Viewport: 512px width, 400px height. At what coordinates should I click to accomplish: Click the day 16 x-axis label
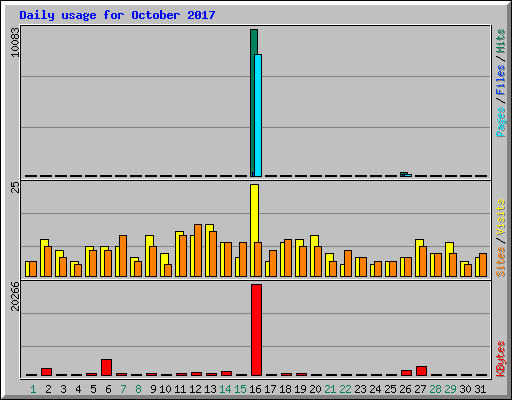coord(255,389)
